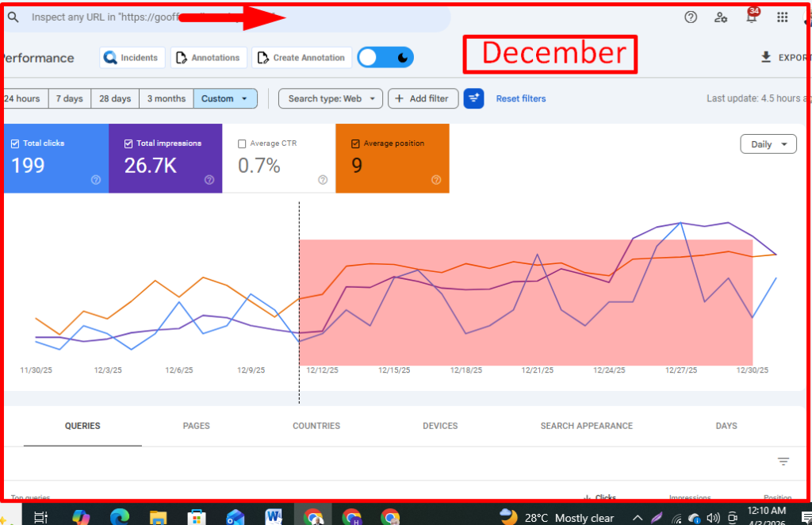Open the notifications bell with badge
The height and width of the screenshot is (525, 812).
(x=751, y=17)
